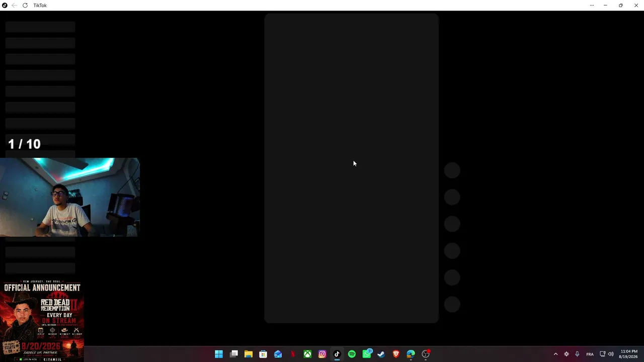Switch to OBS Studio in the taskbar
This screenshot has height=362, width=644.
point(426,354)
